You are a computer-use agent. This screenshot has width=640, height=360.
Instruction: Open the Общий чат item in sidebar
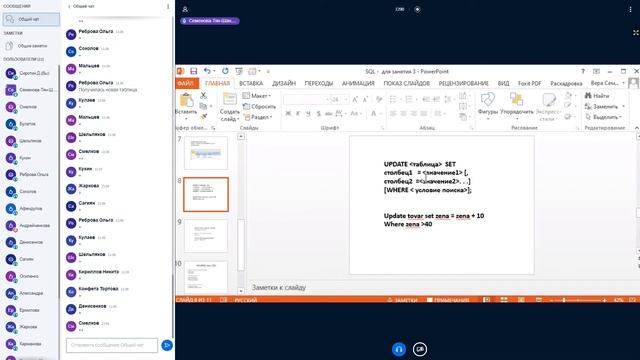pos(31,19)
